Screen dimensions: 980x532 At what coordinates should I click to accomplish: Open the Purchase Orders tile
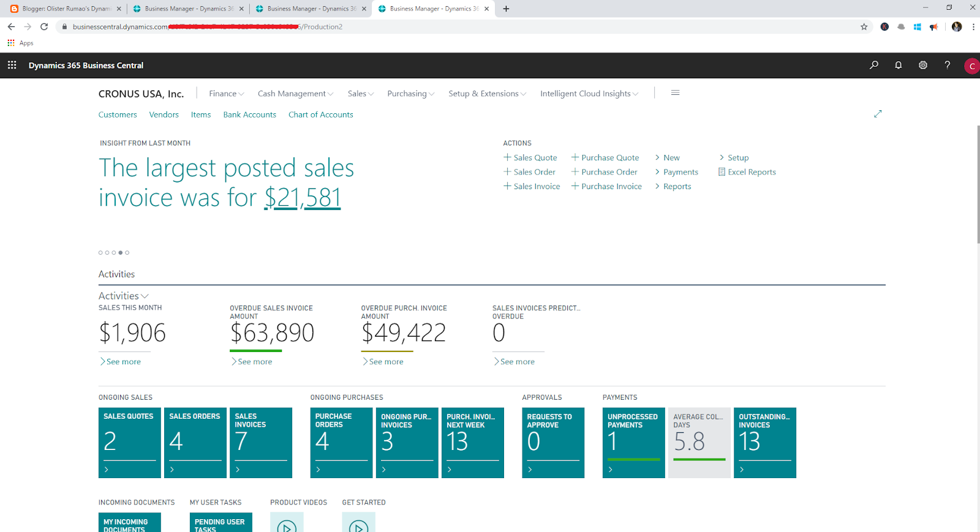tap(342, 443)
